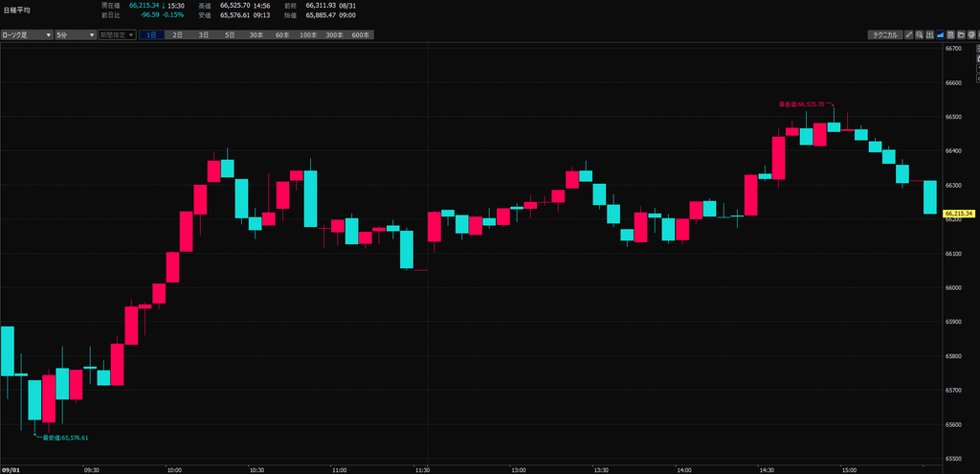Select the 1日 range tab
Viewport: 980px width, 474px height.
pos(152,35)
